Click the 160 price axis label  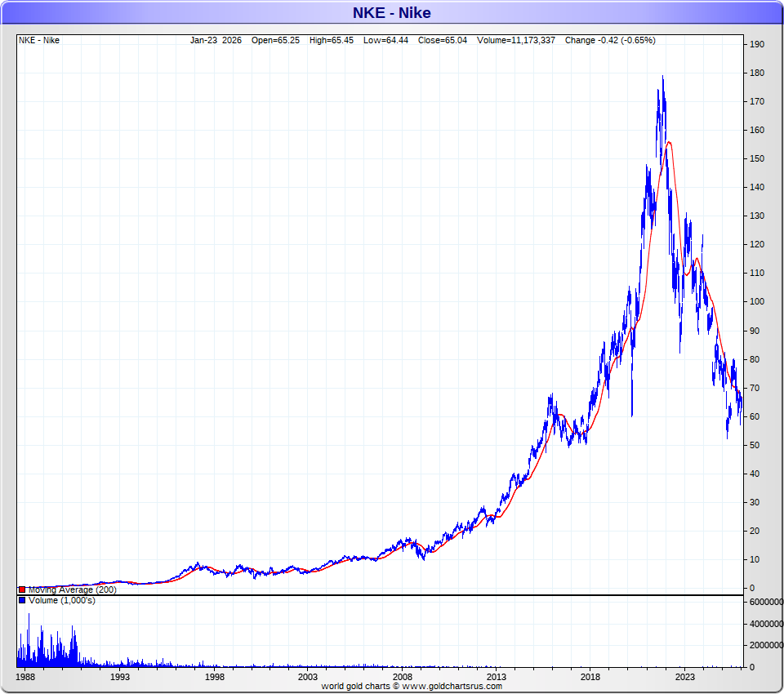(757, 130)
